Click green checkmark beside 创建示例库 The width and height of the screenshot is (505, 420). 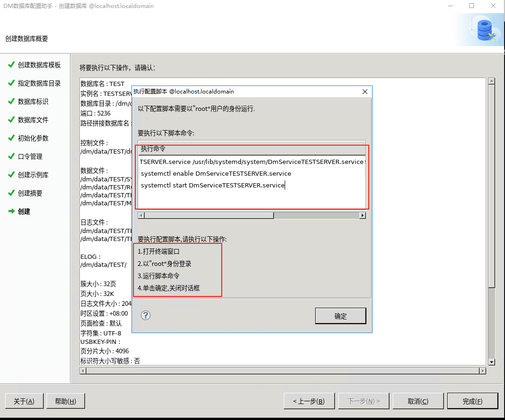tap(11, 175)
